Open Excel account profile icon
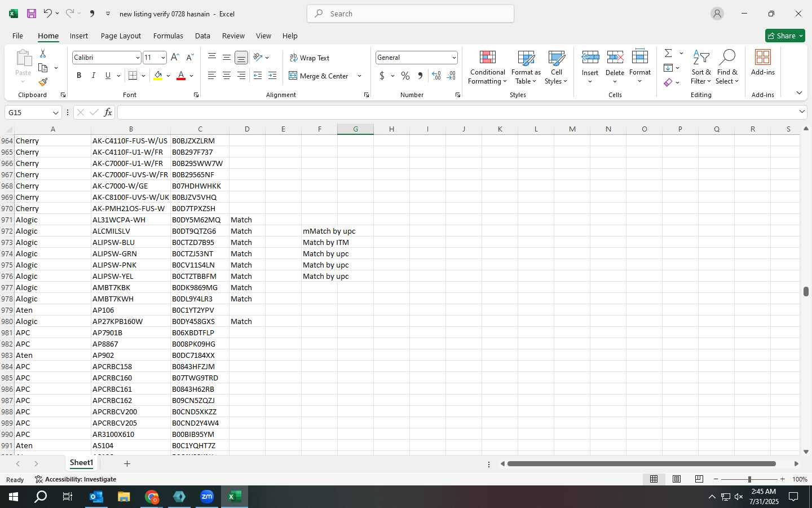Image resolution: width=812 pixels, height=508 pixels. click(717, 14)
